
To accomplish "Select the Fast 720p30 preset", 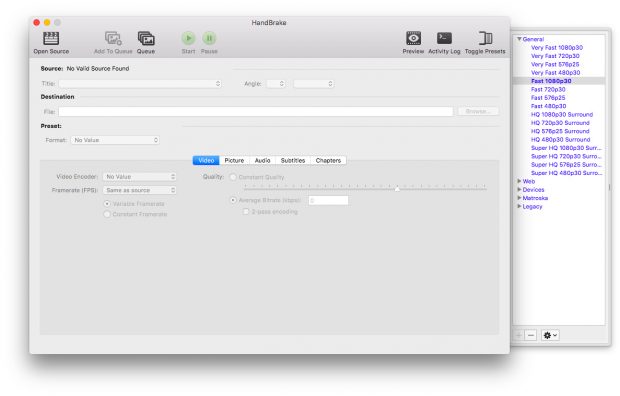I will (x=548, y=89).
